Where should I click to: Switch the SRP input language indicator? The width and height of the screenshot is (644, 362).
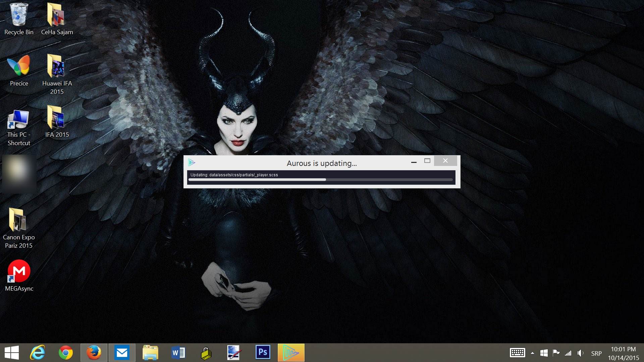pyautogui.click(x=596, y=353)
